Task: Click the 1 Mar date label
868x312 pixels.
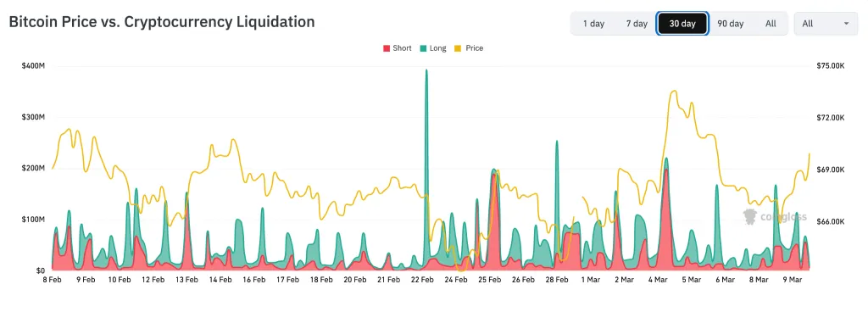Action: 591,280
